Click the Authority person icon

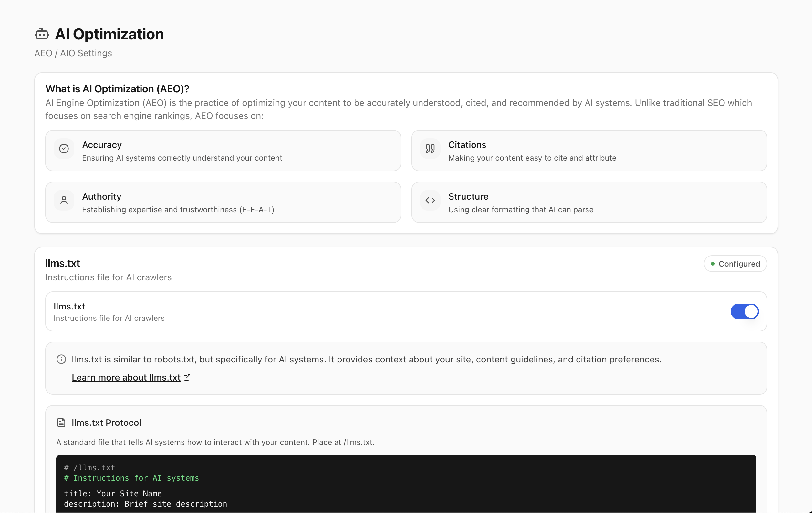tap(64, 200)
